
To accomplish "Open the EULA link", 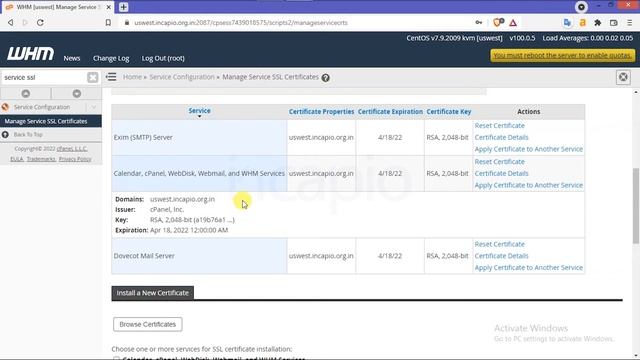I will (x=17, y=159).
